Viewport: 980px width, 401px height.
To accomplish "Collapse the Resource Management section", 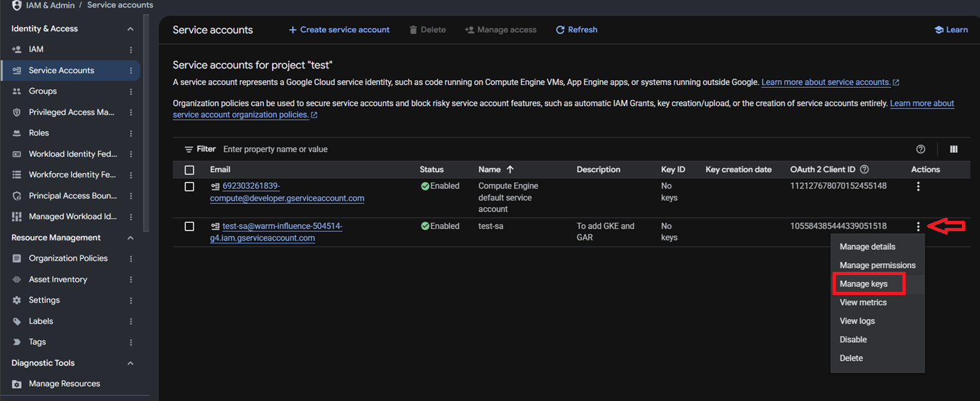I will pos(131,238).
